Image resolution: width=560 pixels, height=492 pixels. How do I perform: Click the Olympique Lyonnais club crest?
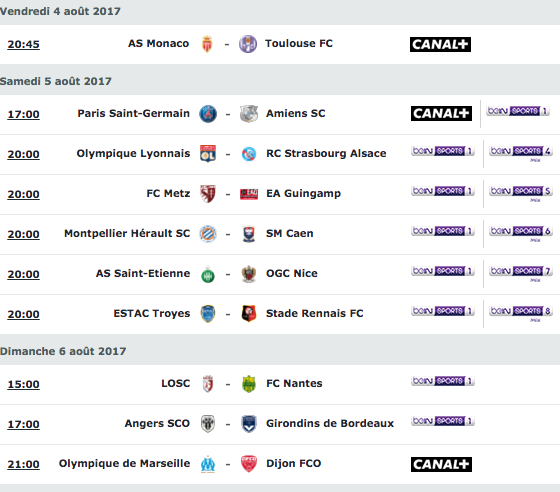208,154
